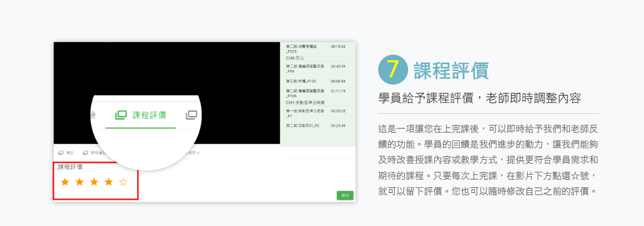The height and width of the screenshot is (226, 644).
Task: Click the 00:23:49 duration
Action: [338, 125]
